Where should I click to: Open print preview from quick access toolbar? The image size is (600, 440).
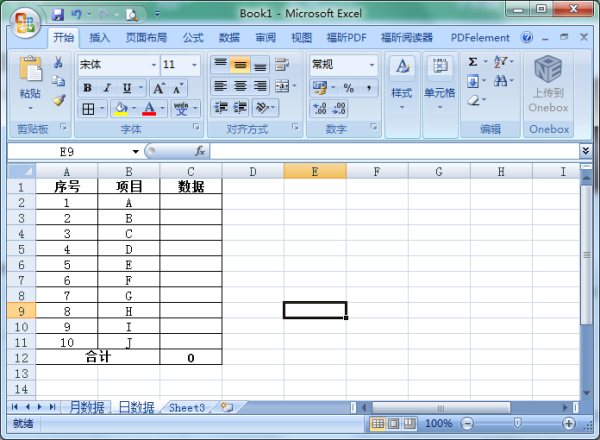(132, 15)
